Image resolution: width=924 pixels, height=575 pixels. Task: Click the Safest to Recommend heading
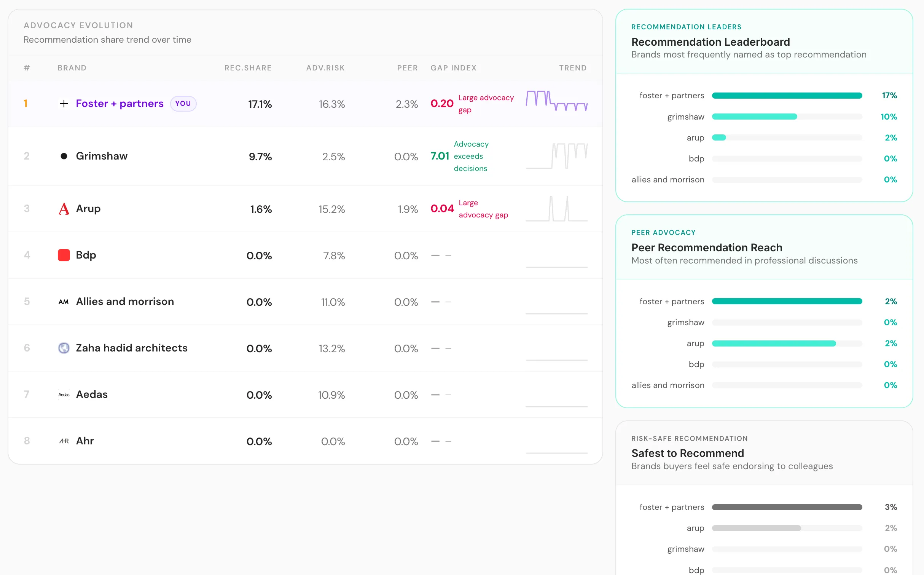pyautogui.click(x=688, y=453)
